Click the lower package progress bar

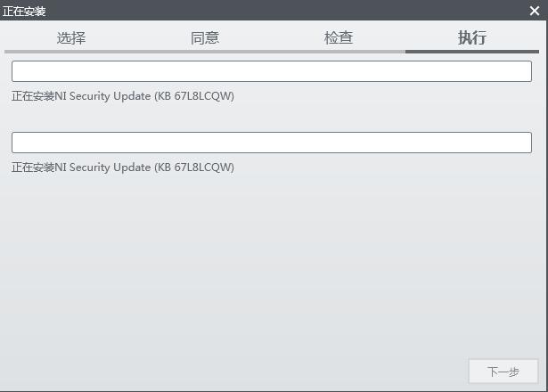[x=272, y=143]
